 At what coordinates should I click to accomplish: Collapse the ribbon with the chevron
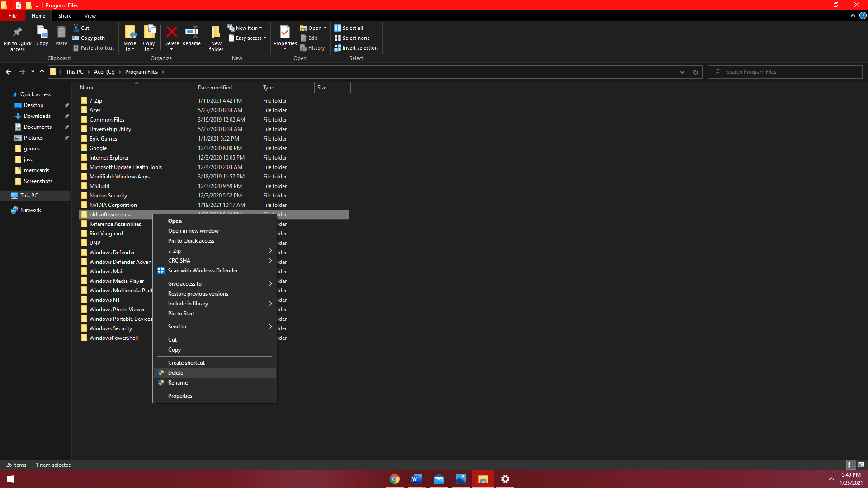(x=853, y=15)
